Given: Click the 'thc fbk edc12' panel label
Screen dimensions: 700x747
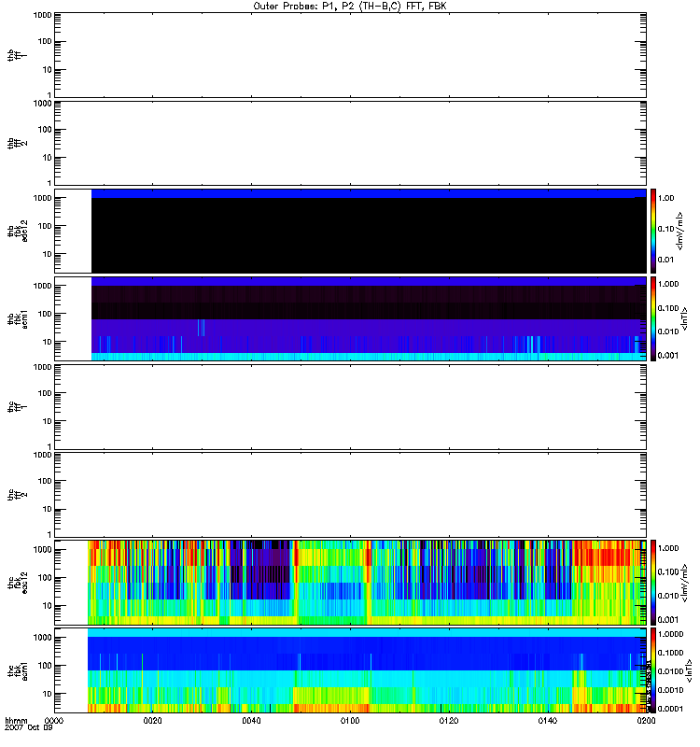Looking at the screenshot, I should pos(17,583).
